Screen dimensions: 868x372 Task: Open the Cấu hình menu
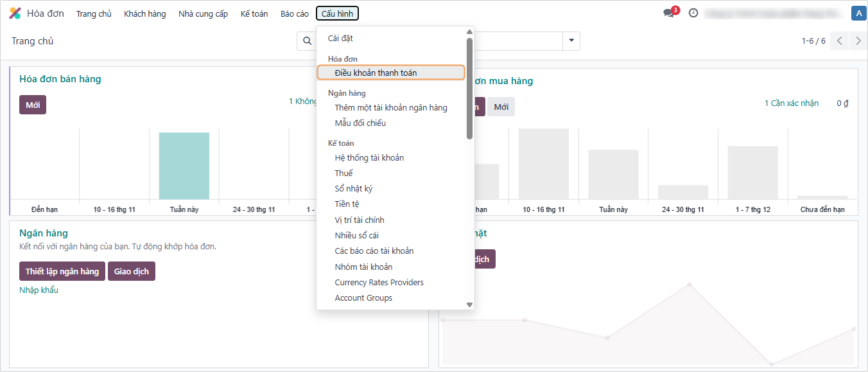coord(337,13)
